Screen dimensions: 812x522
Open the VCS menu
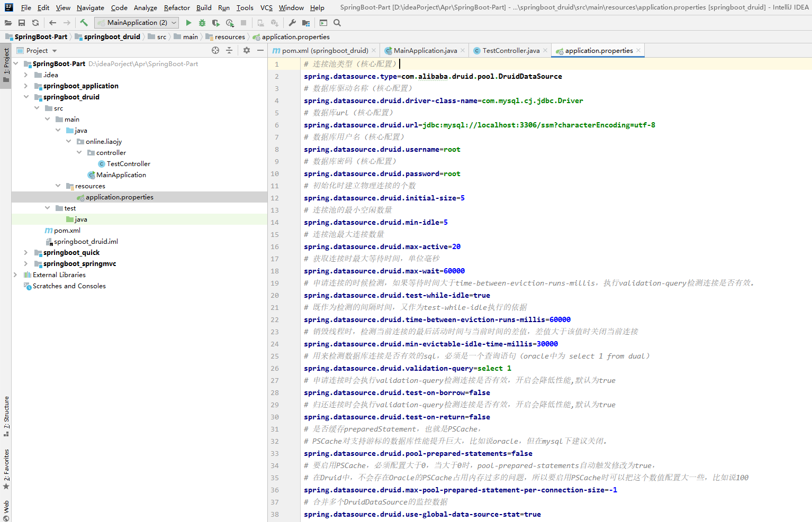tap(266, 7)
